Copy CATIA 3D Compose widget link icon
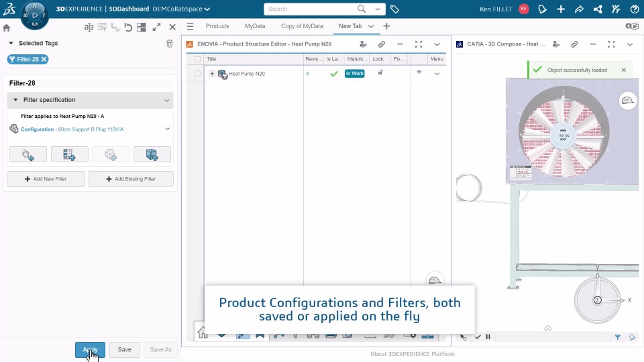Viewport: 644px width, 362px height. pyautogui.click(x=574, y=44)
